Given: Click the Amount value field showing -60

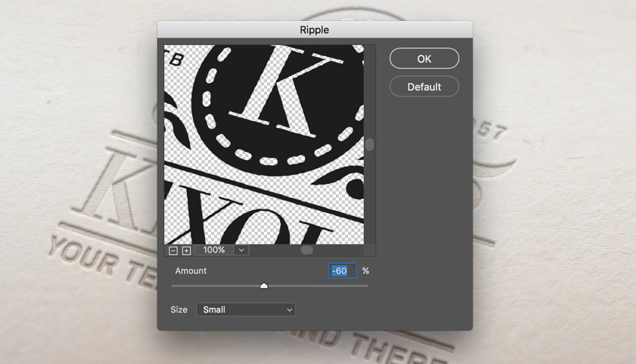Looking at the screenshot, I should [x=343, y=271].
